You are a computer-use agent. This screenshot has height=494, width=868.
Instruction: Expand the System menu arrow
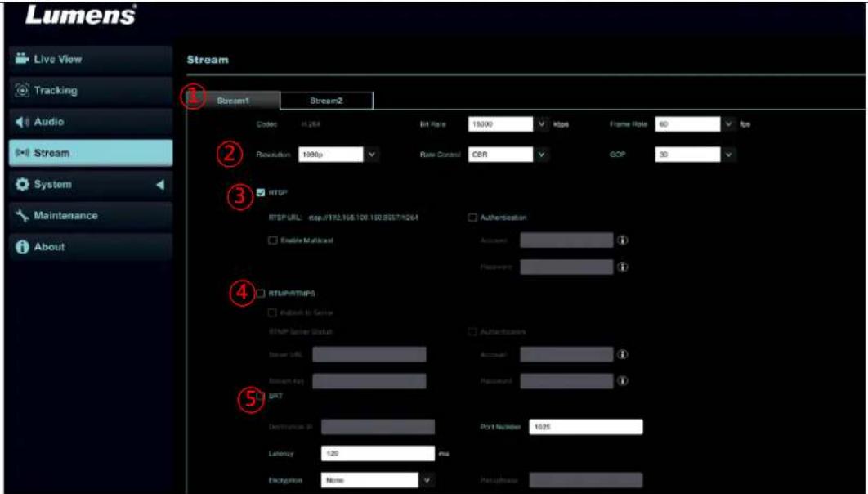tap(160, 184)
